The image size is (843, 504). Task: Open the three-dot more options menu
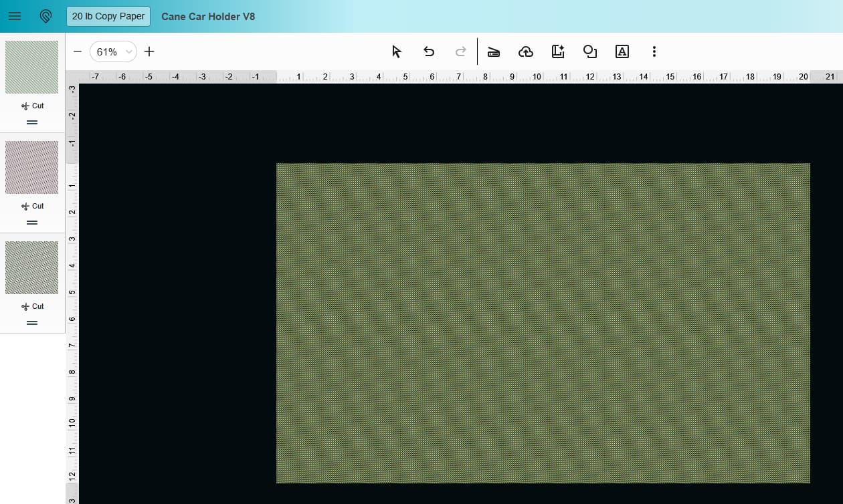[654, 51]
